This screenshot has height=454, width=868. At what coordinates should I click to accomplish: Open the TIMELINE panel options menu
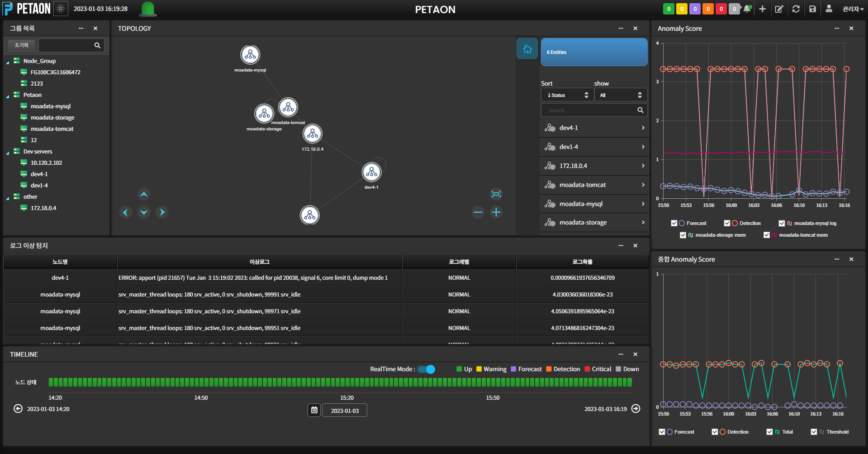[x=621, y=354]
